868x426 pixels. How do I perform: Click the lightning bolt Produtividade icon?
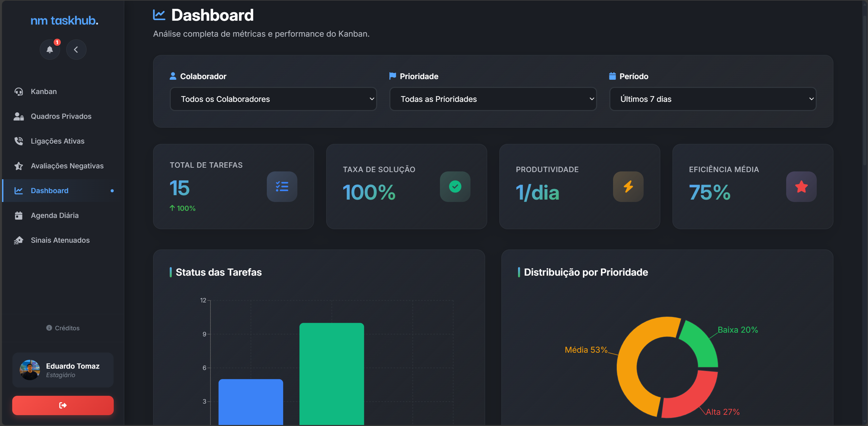[x=628, y=187]
